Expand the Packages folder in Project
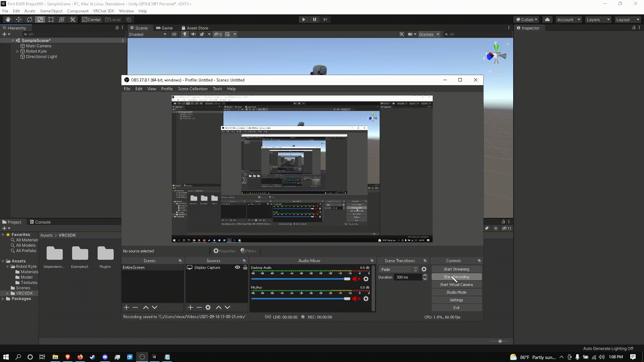 coord(3,299)
